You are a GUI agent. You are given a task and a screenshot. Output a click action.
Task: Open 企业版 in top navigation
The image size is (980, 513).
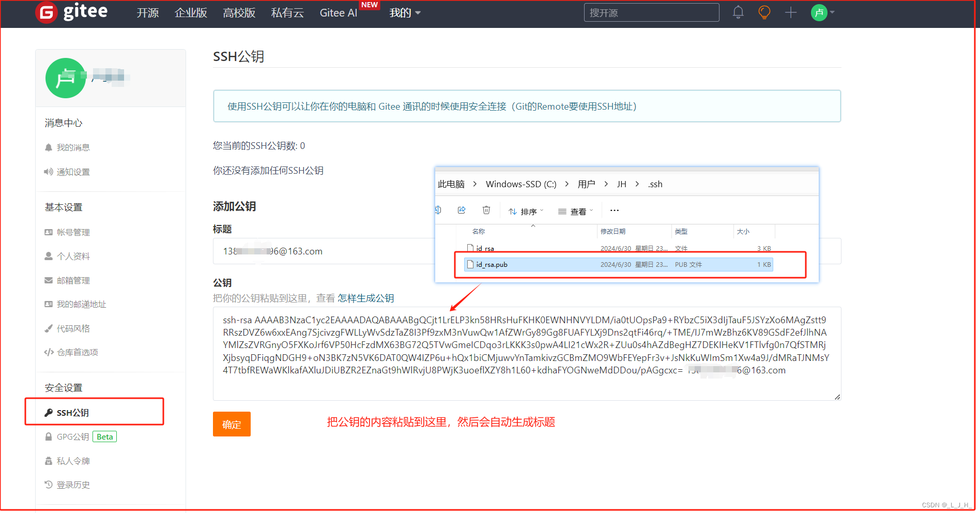tap(191, 13)
